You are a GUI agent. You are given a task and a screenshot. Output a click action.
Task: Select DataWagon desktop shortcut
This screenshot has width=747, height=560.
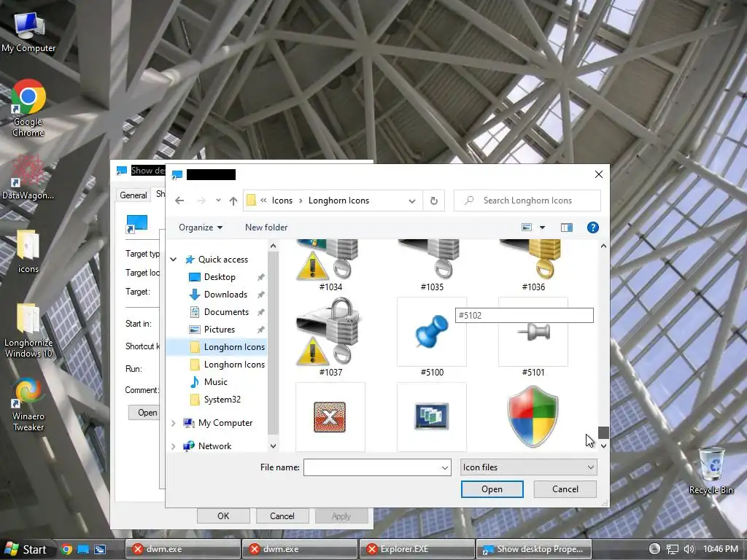click(28, 177)
